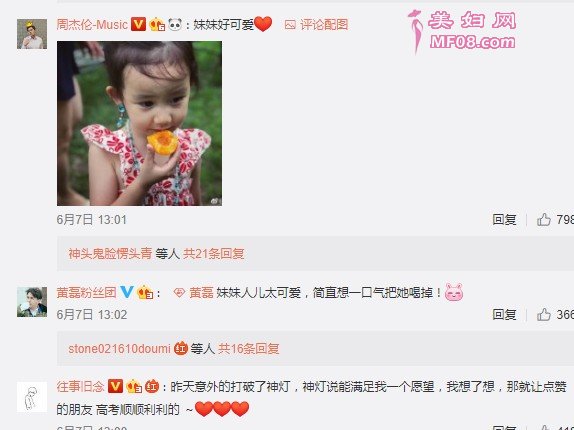Open 黄磊粉丝团 profile avatar

[x=32, y=302]
